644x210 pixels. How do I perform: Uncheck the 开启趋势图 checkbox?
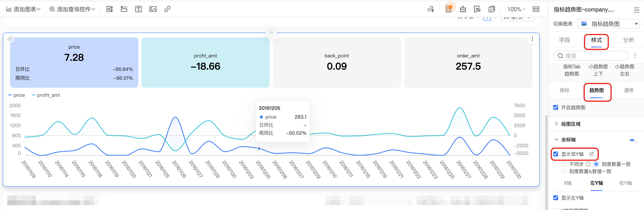point(555,107)
